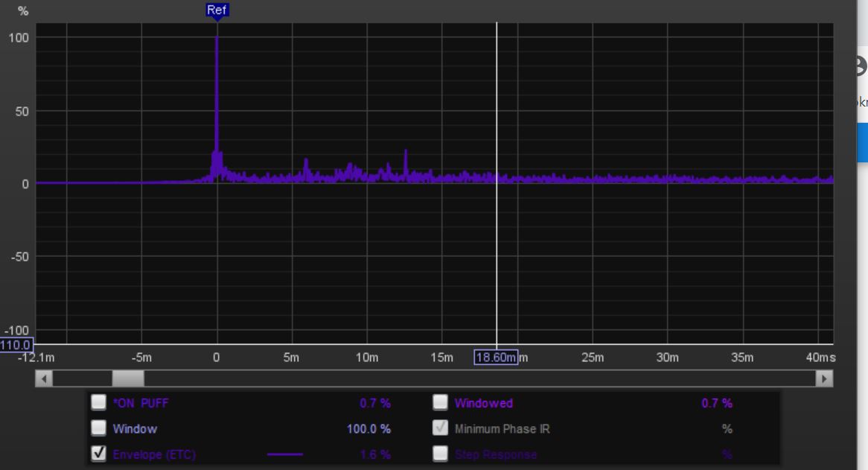The height and width of the screenshot is (470, 868).
Task: Click the Minimum Phase IR checkbox
Action: (441, 428)
